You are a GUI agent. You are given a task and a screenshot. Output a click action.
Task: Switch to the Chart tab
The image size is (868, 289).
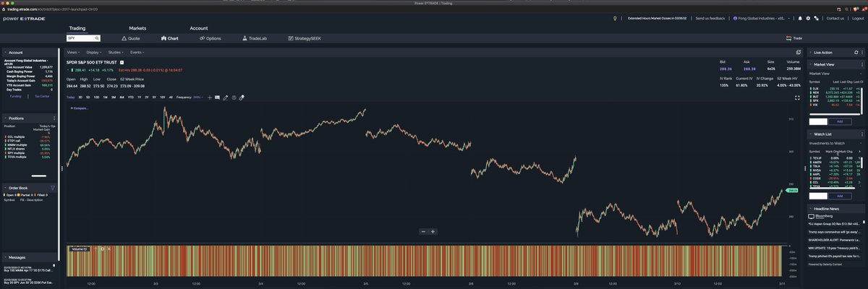click(x=170, y=38)
